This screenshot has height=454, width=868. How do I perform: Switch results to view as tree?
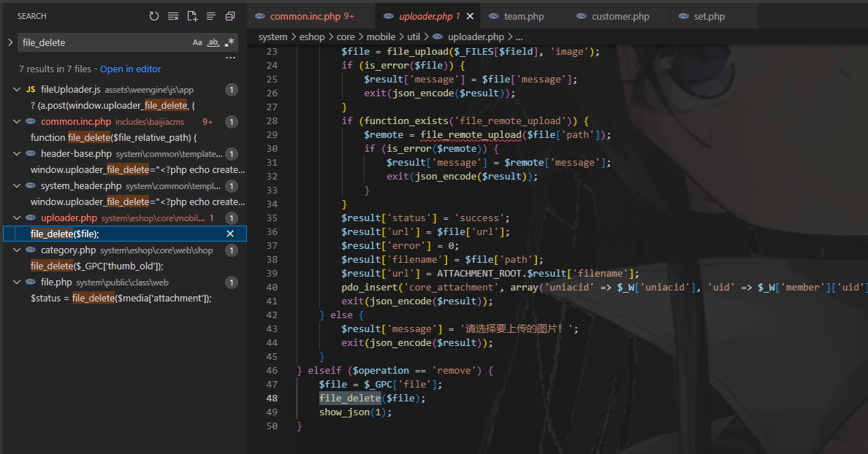point(211,16)
